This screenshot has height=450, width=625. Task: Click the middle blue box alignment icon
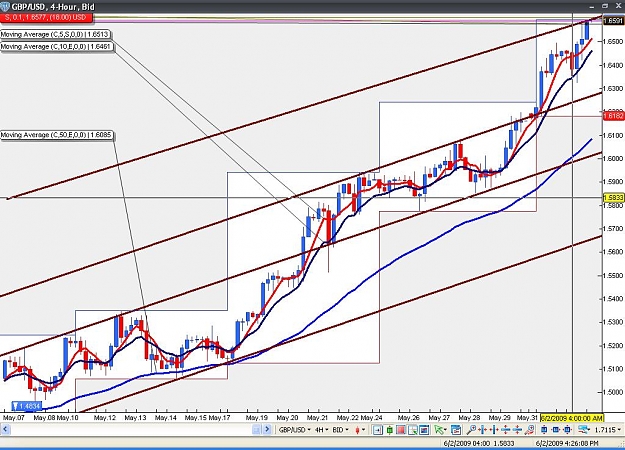556,430
